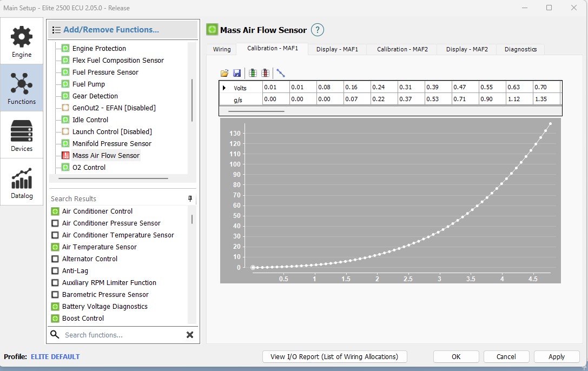Click the Search functions input field
588x371 pixels.
pos(122,335)
